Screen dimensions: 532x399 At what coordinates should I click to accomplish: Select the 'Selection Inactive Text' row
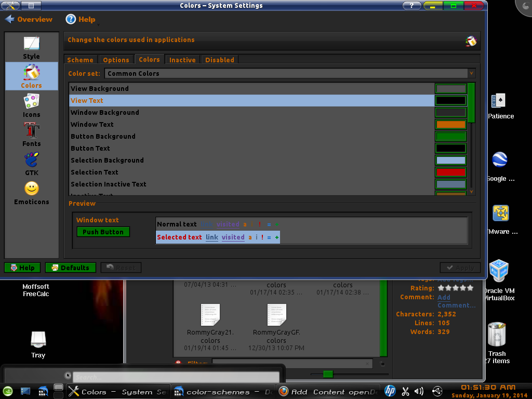pos(251,184)
